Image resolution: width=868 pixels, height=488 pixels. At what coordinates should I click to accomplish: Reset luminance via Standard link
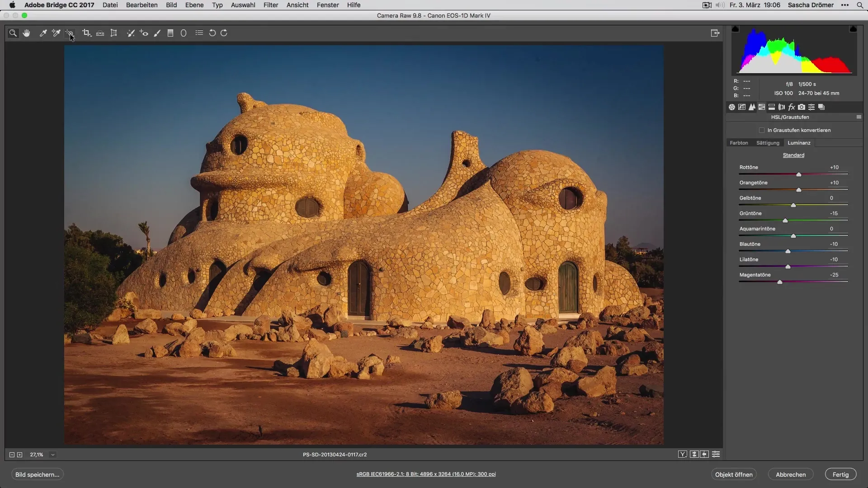793,155
